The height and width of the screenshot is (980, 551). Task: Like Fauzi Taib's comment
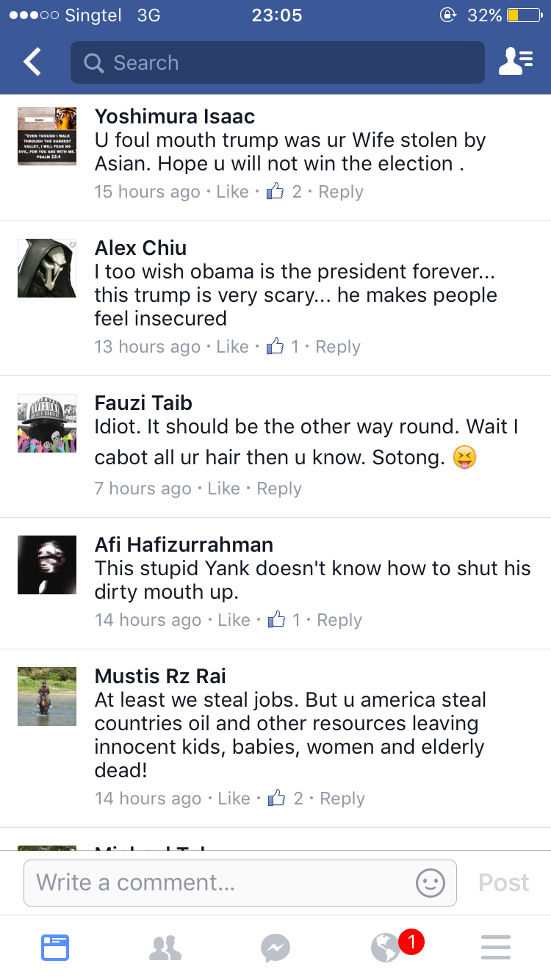tap(224, 489)
